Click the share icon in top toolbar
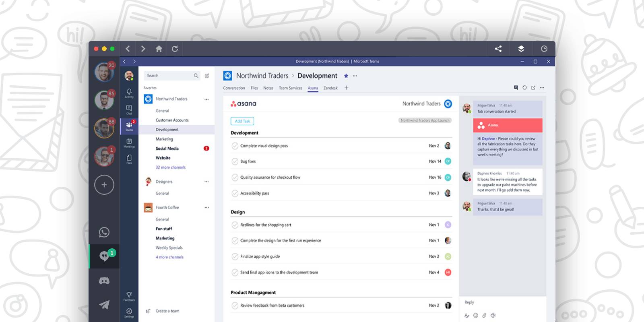 click(498, 49)
